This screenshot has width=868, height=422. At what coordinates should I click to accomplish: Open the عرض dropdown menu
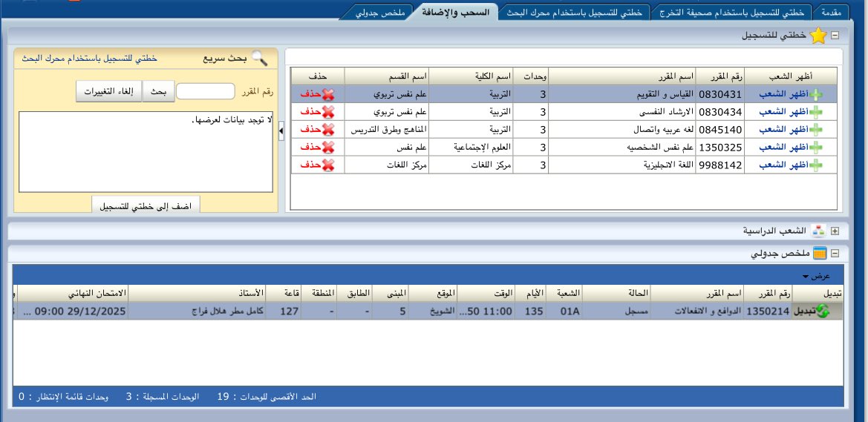pos(817,276)
